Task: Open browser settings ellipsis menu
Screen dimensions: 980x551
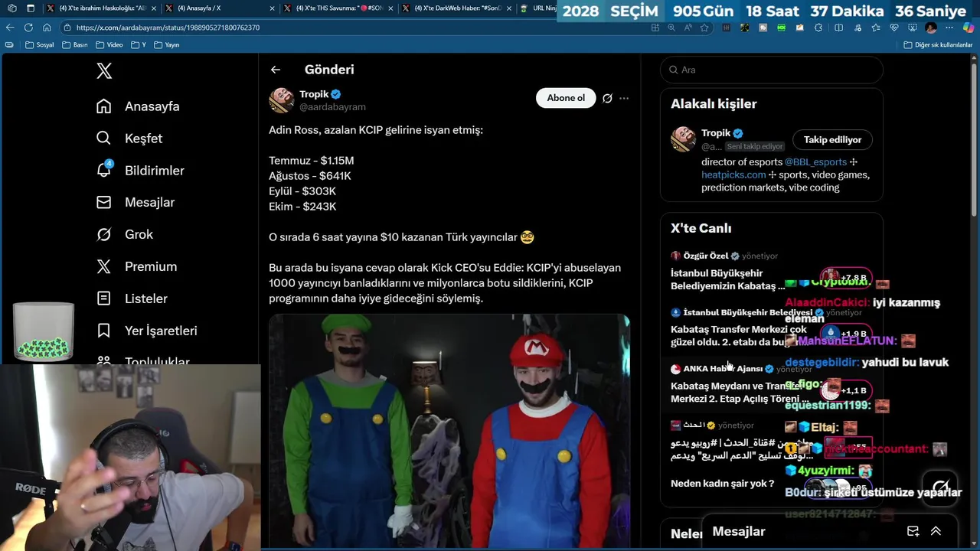Action: pyautogui.click(x=949, y=28)
